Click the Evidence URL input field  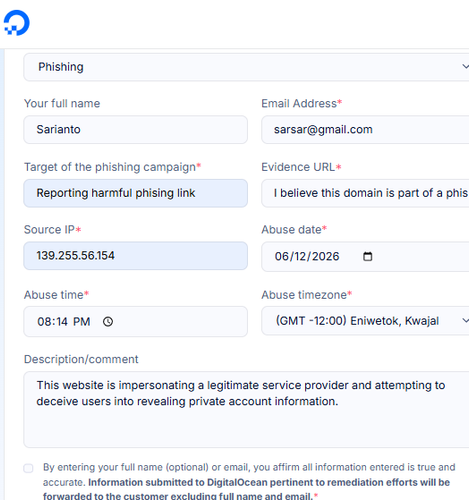[365, 193]
